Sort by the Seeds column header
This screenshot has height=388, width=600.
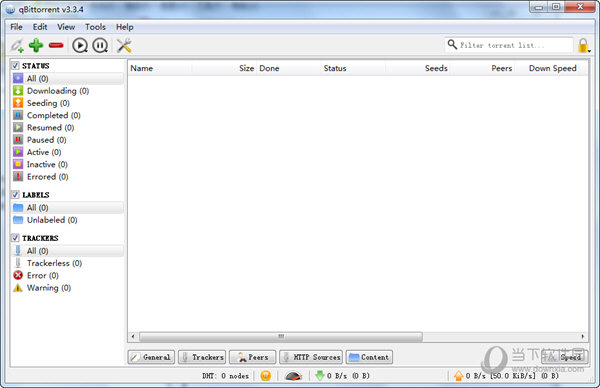tap(418, 68)
